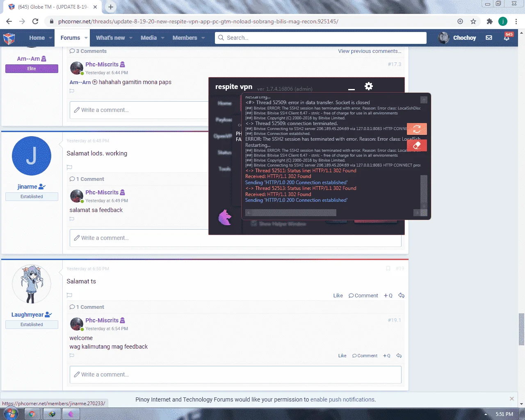Open the alerts bell showing 645
Screen dimensions: 525x420
tap(507, 37)
